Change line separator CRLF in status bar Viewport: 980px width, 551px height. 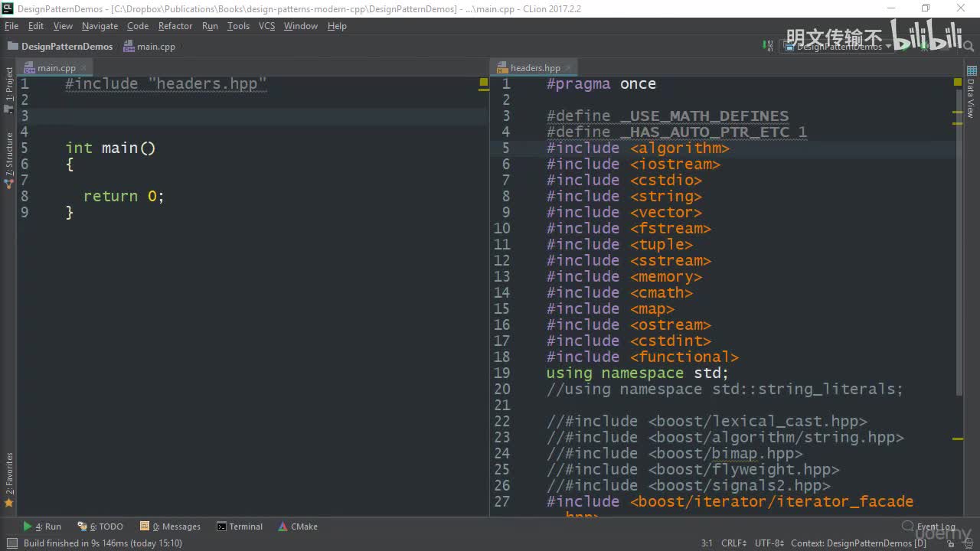(733, 543)
